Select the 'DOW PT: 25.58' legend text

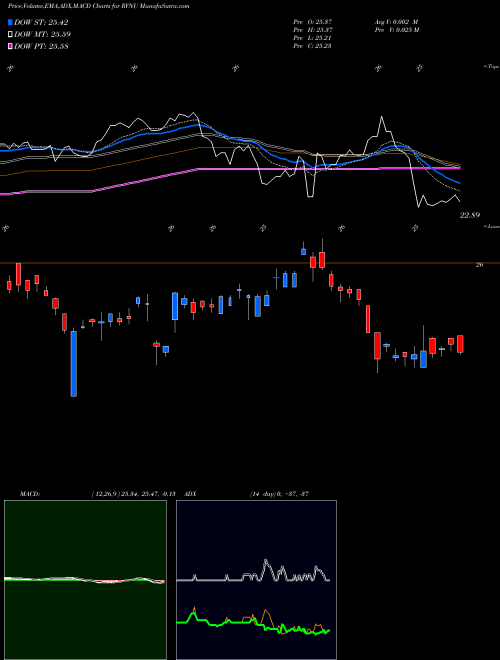pos(41,46)
